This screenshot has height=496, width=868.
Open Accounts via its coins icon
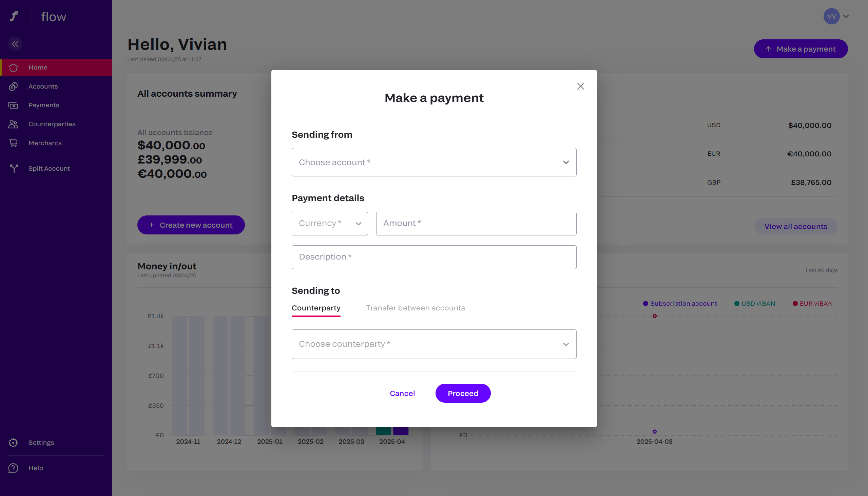point(13,87)
